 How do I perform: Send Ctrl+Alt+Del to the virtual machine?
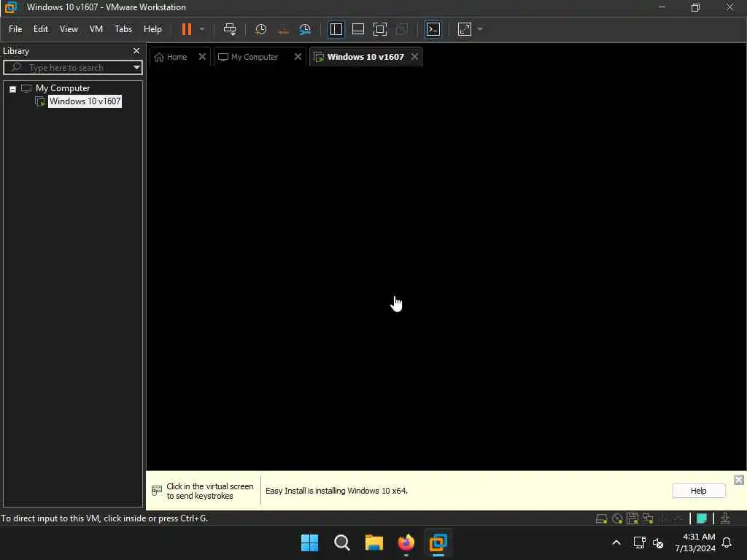[x=230, y=29]
